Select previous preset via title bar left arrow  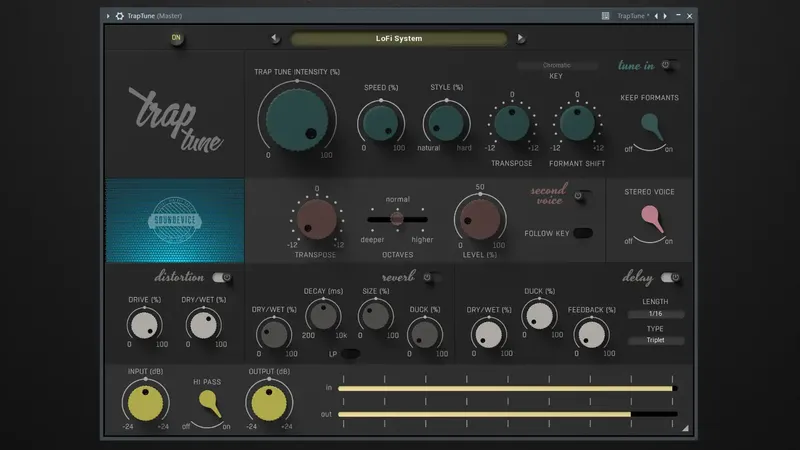(x=656, y=16)
